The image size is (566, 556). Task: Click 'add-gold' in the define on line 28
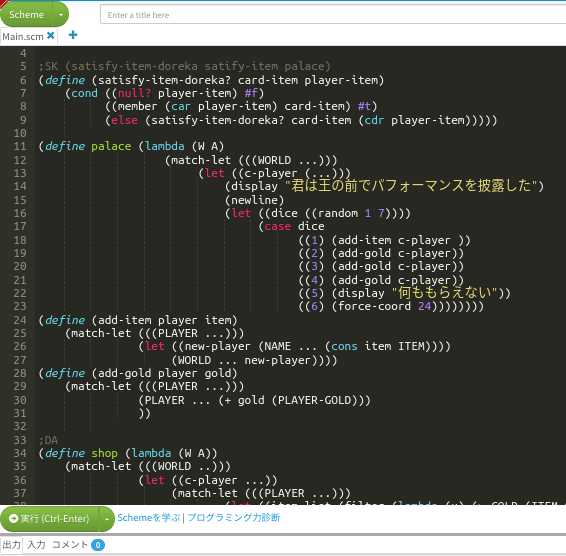[125, 373]
